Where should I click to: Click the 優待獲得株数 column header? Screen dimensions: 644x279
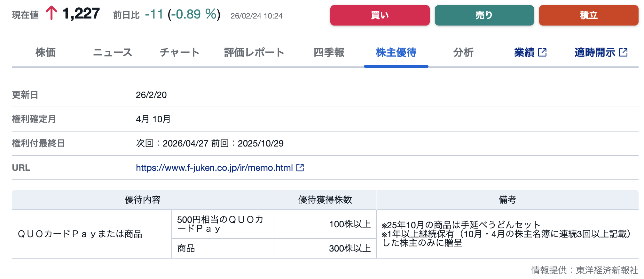pyautogui.click(x=325, y=200)
